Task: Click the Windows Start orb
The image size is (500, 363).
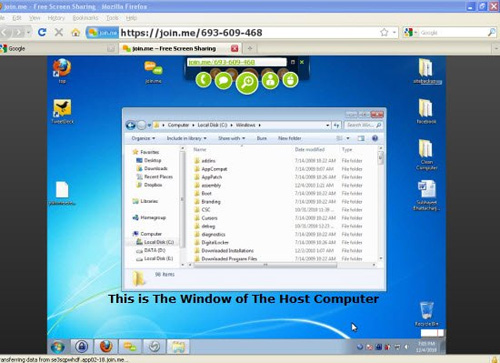Action: (58, 347)
